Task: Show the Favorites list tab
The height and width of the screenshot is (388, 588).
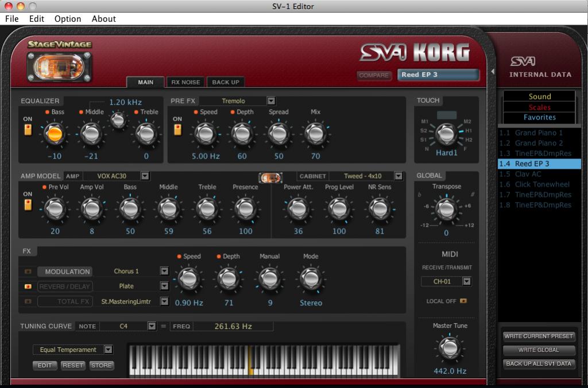Action: point(539,117)
